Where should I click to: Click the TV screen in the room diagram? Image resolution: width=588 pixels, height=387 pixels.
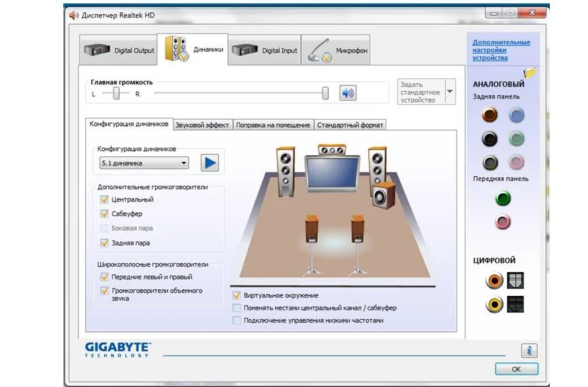click(331, 173)
